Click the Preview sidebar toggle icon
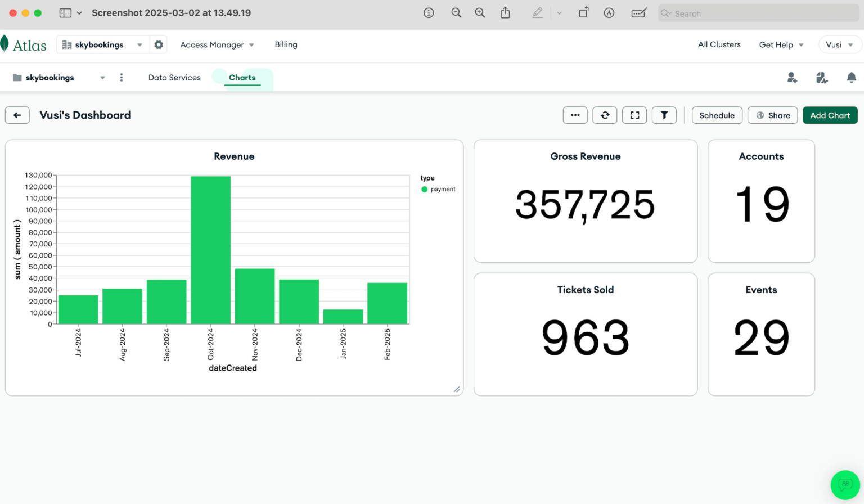The image size is (864, 504). 65,13
